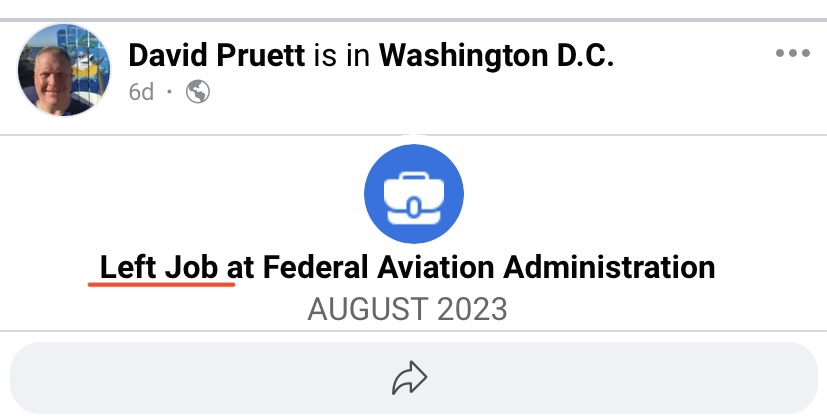Image resolution: width=827 pixels, height=419 pixels.
Task: Click the 6d post timestamp
Action: coord(141,92)
